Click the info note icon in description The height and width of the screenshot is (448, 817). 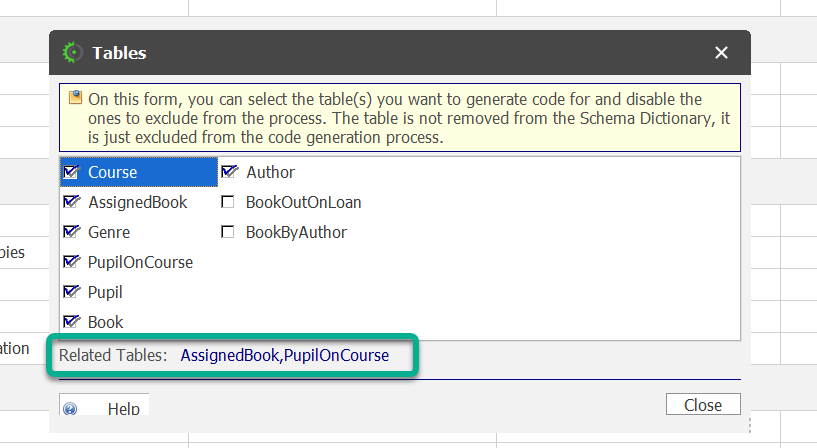75,98
